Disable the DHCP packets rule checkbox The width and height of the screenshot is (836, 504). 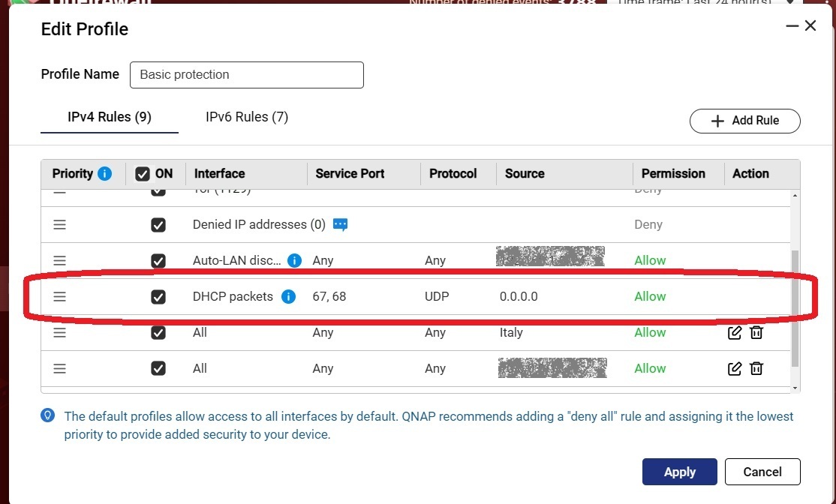tap(158, 297)
